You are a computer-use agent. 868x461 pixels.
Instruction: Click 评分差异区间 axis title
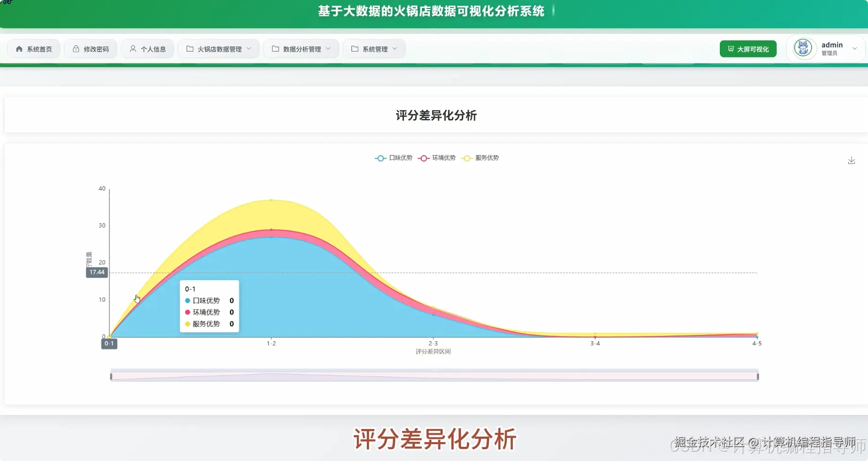pos(433,352)
